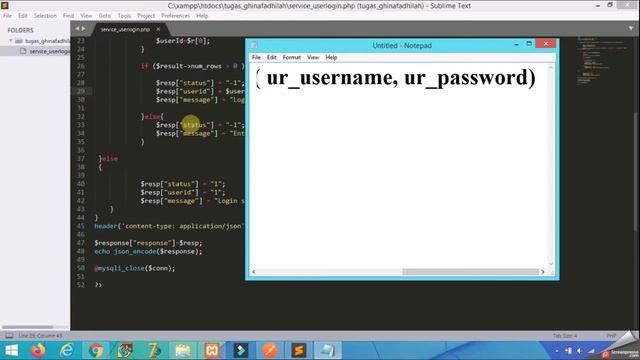
Task: Click Tab Size 4 in status bar
Action: [x=565, y=336]
